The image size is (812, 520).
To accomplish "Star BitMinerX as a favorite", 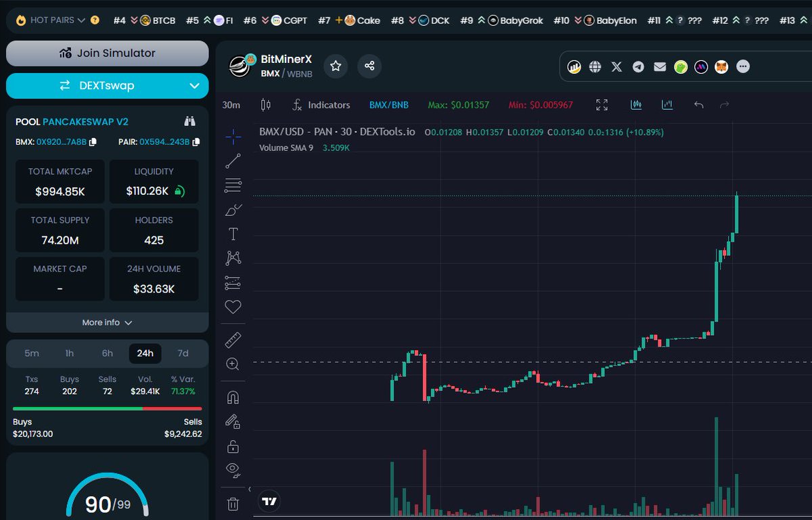I will [336, 66].
